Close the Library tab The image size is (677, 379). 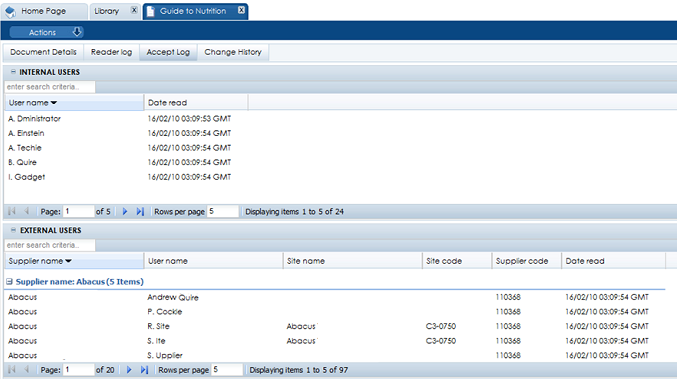point(134,10)
